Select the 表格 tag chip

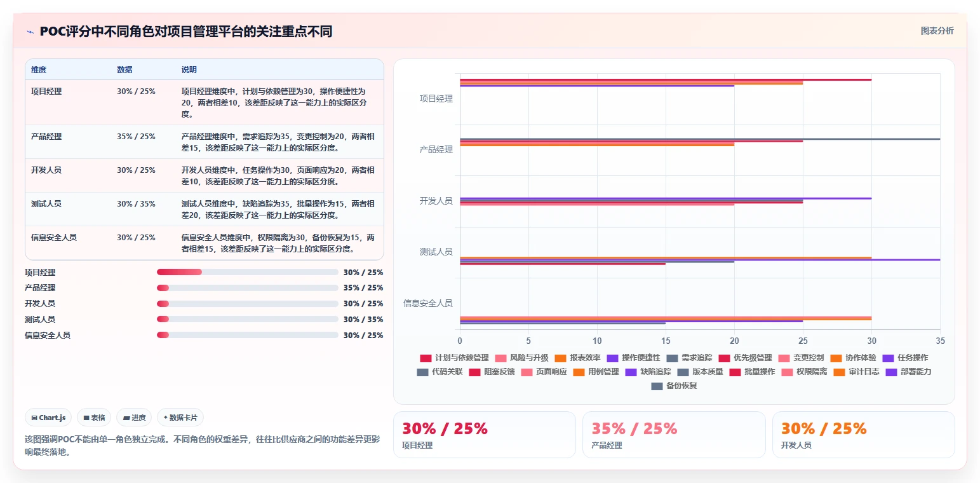(94, 418)
